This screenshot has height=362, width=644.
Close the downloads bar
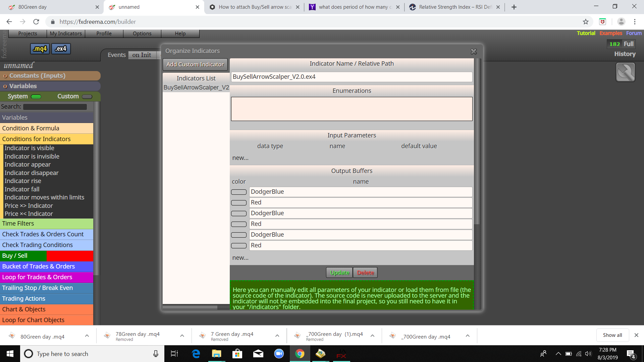tap(636, 335)
